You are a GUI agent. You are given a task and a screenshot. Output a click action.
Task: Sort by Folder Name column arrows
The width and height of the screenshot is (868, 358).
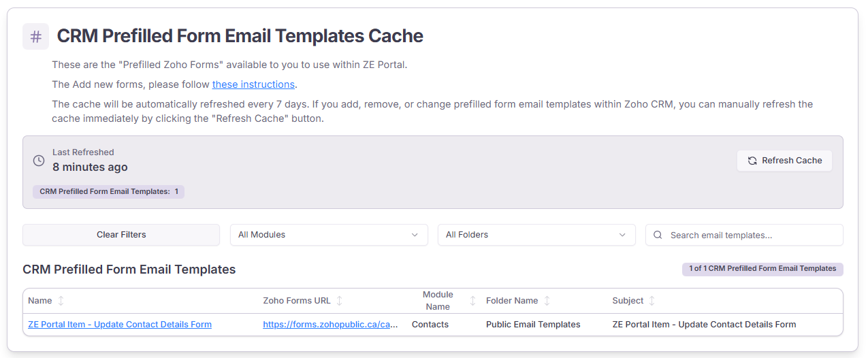[x=547, y=301]
